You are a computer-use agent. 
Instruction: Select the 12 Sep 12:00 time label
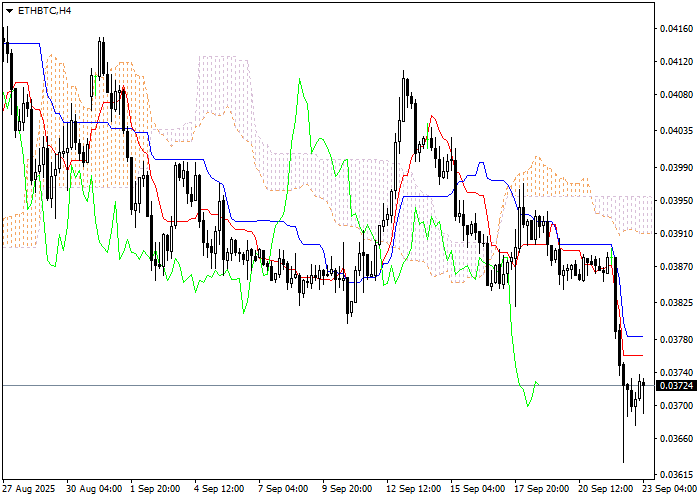tap(412, 489)
